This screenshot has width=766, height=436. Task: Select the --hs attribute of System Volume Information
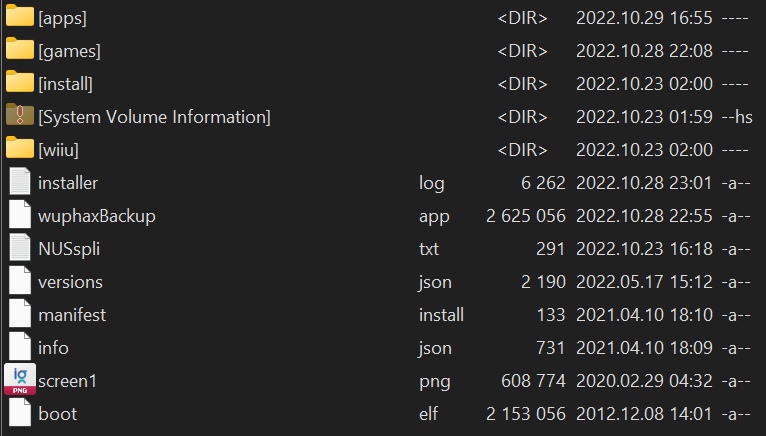click(737, 117)
